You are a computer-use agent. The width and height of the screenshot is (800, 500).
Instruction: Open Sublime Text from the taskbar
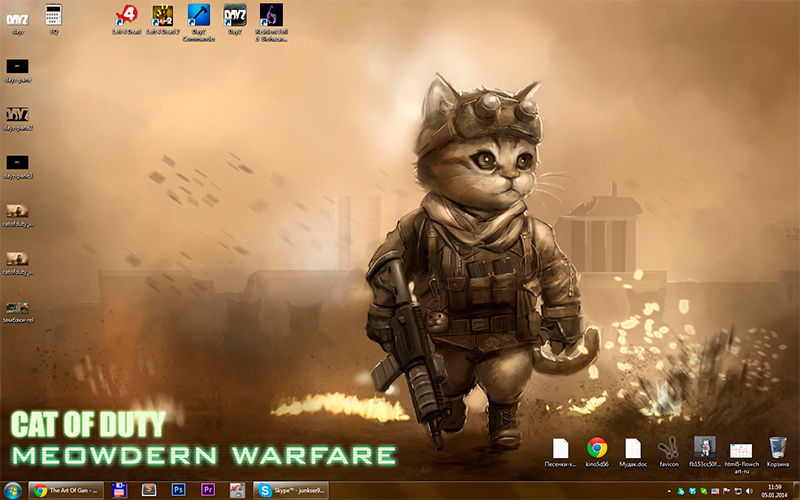[x=149, y=491]
